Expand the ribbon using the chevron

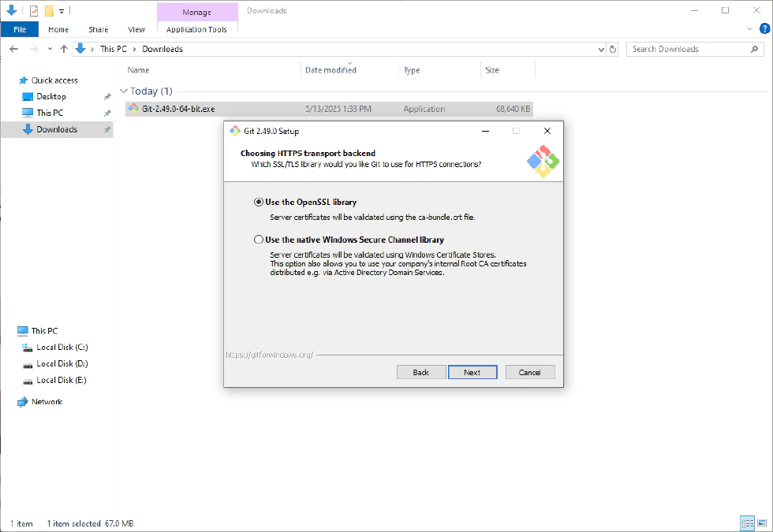749,29
